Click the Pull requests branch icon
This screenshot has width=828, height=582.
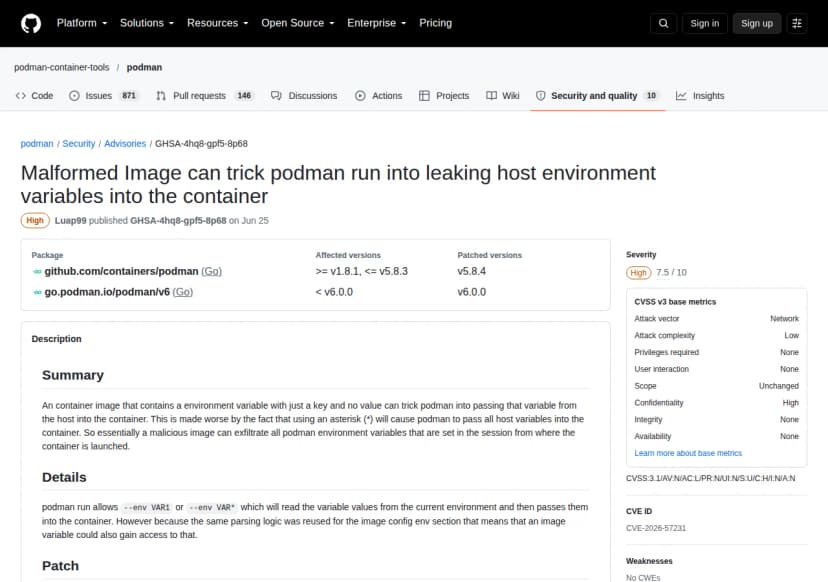[x=161, y=96]
